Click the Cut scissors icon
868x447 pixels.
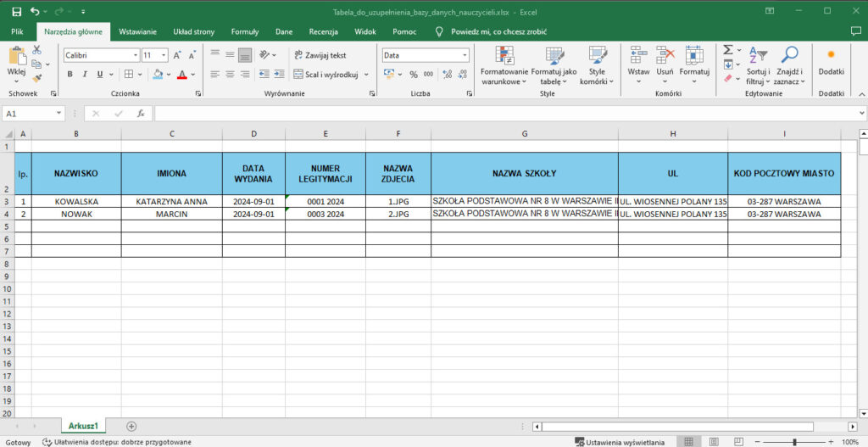36,50
